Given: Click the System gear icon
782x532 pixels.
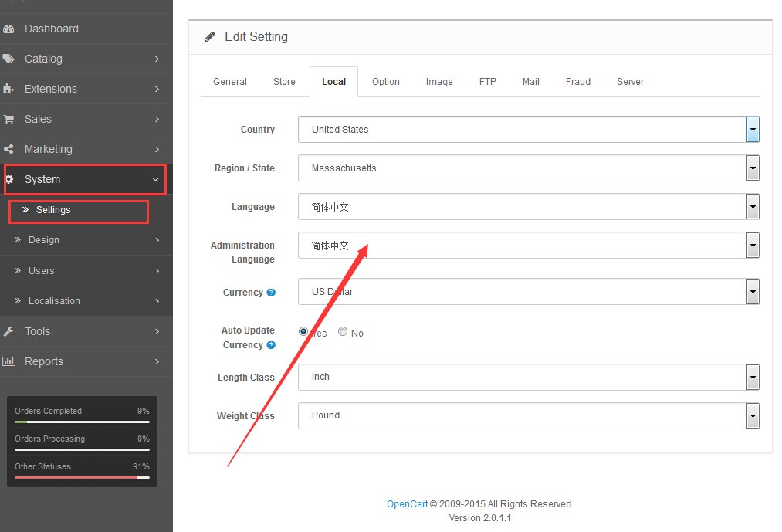Looking at the screenshot, I should (x=9, y=179).
